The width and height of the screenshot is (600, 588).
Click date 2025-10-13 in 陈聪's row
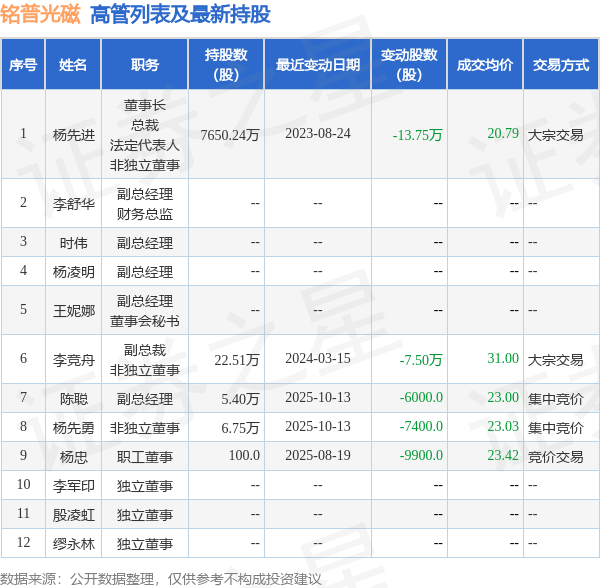318,397
